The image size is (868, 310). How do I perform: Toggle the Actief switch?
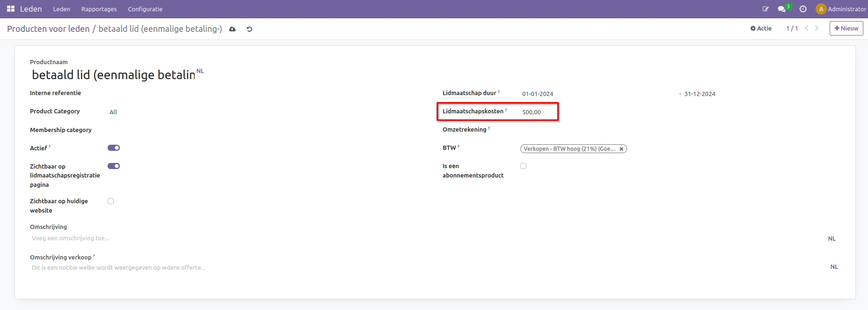[114, 148]
